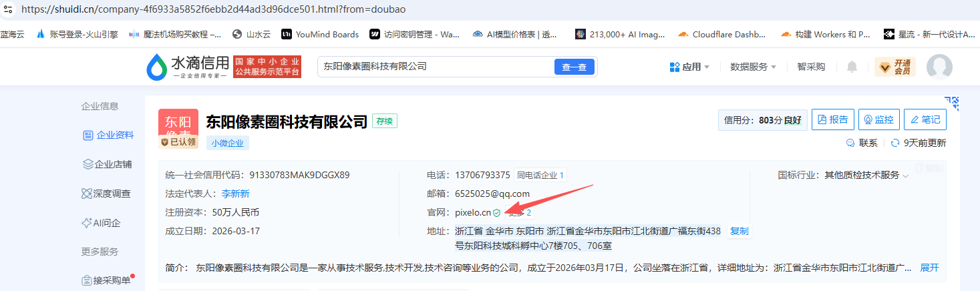The width and height of the screenshot is (980, 291).
Task: Click the phone number 13706793375
Action: [482, 176]
